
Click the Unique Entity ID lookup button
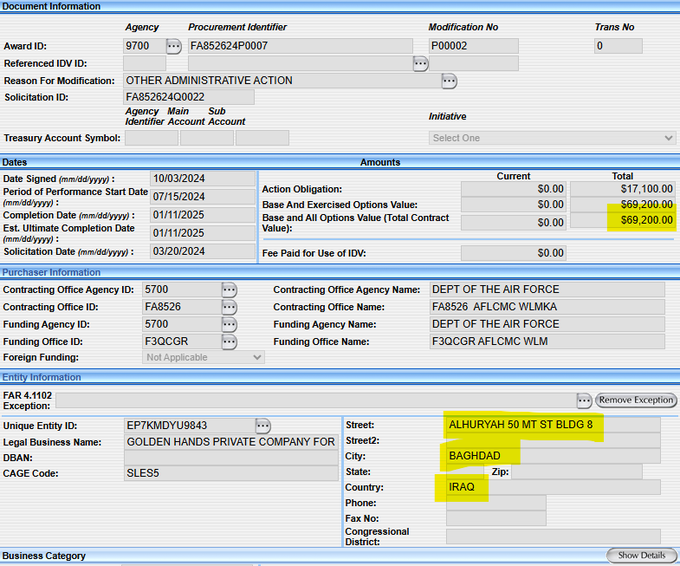pyautogui.click(x=263, y=426)
